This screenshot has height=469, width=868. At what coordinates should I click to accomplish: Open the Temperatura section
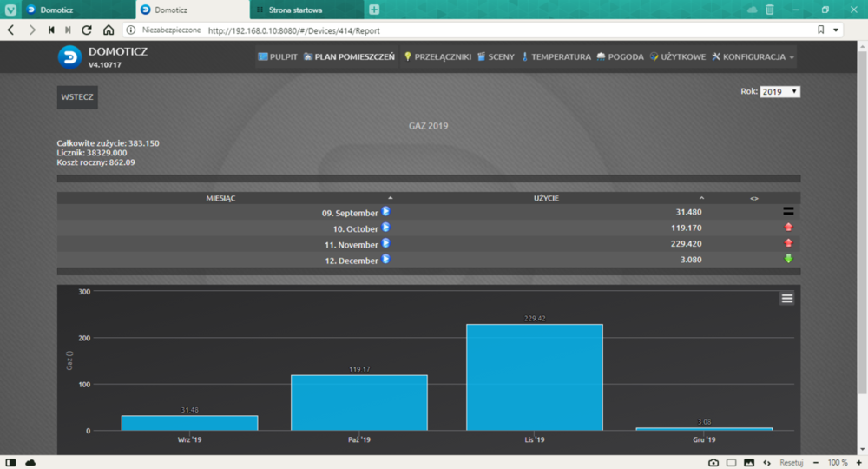tap(556, 57)
